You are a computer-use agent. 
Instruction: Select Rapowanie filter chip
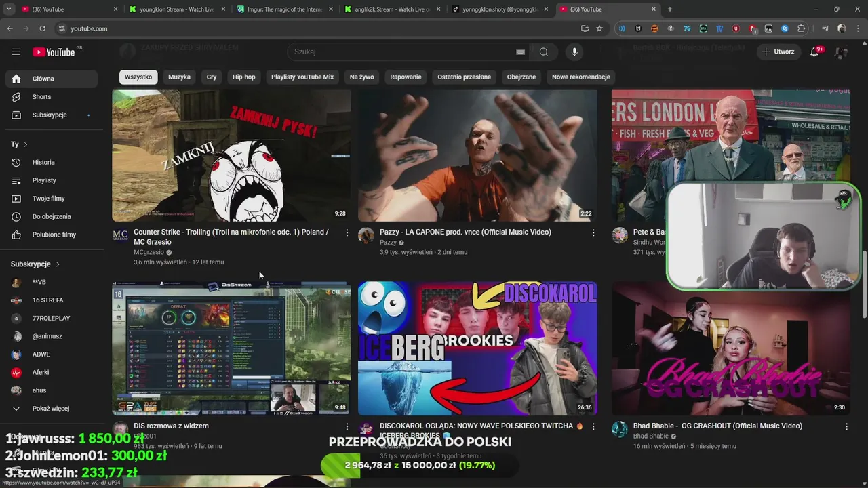click(406, 77)
